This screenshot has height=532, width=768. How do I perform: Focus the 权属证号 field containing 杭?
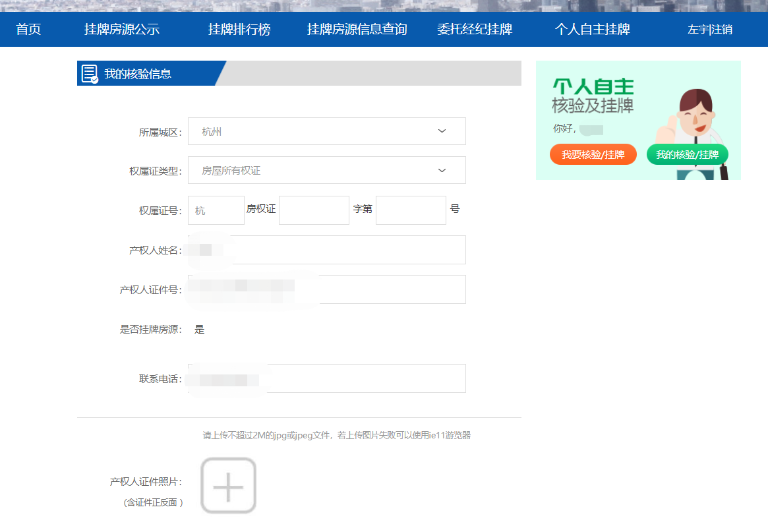coord(216,210)
